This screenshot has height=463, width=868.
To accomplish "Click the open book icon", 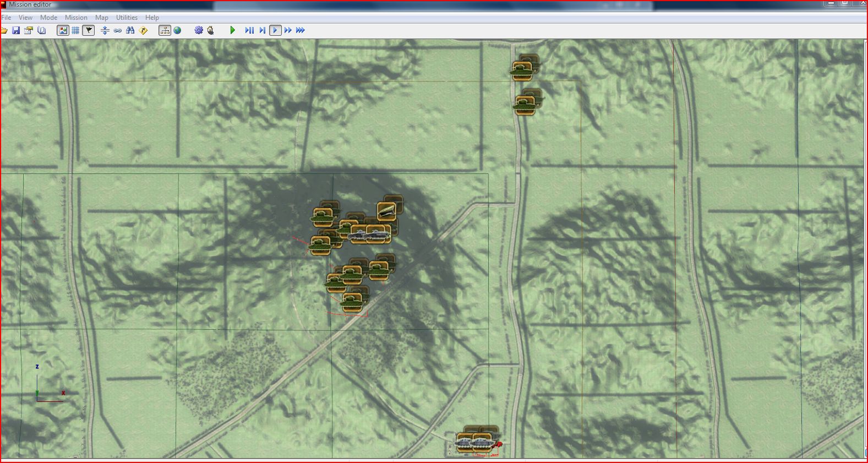I will point(42,30).
